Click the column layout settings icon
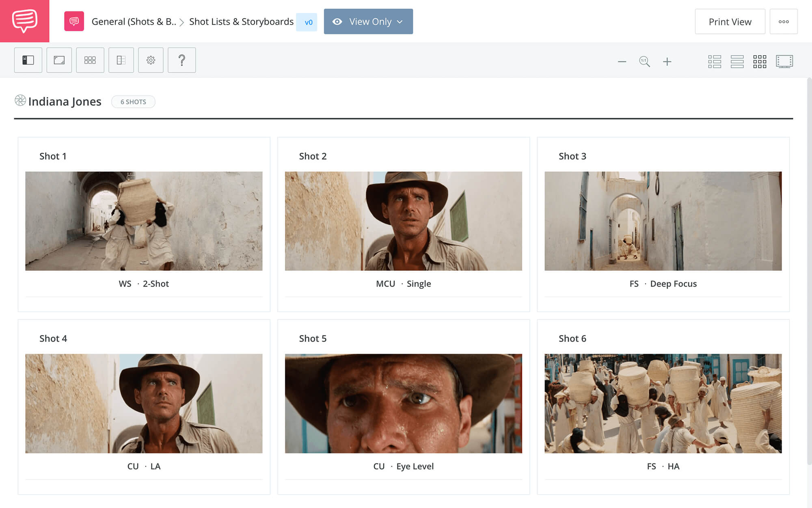 coord(121,60)
